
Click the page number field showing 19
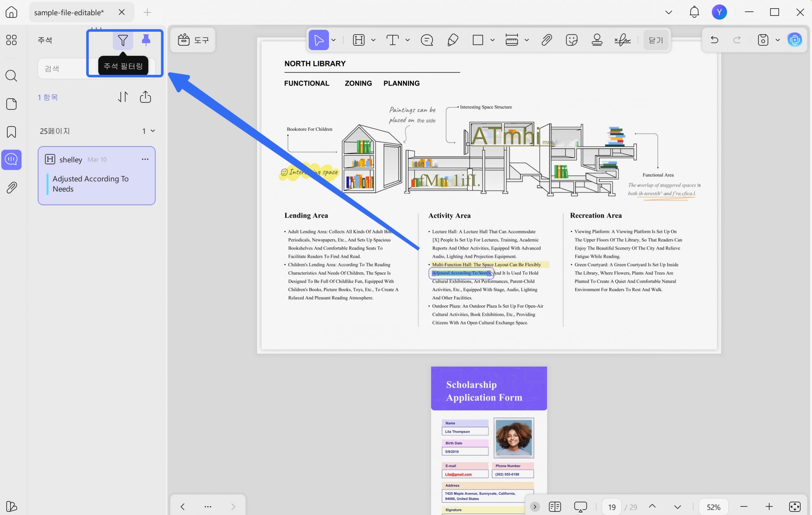point(612,507)
